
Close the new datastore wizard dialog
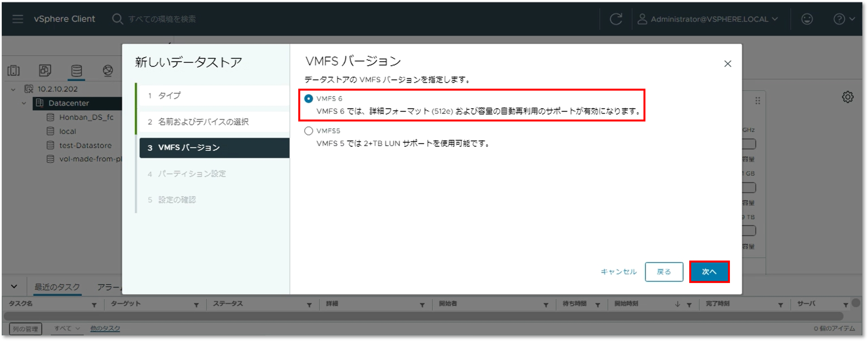pos(728,64)
